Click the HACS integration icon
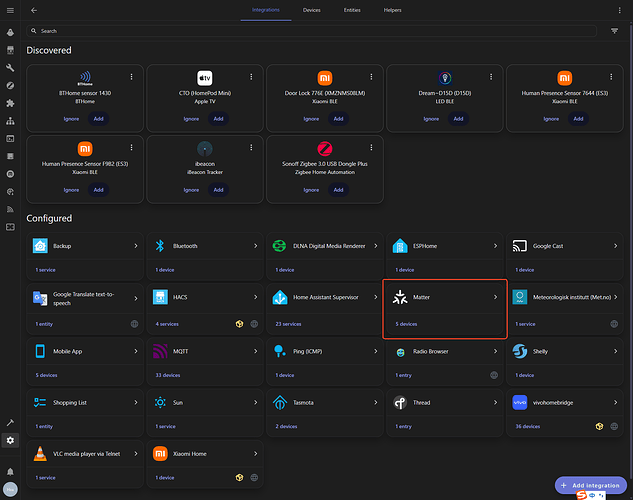The height and width of the screenshot is (500, 633). pyautogui.click(x=160, y=297)
